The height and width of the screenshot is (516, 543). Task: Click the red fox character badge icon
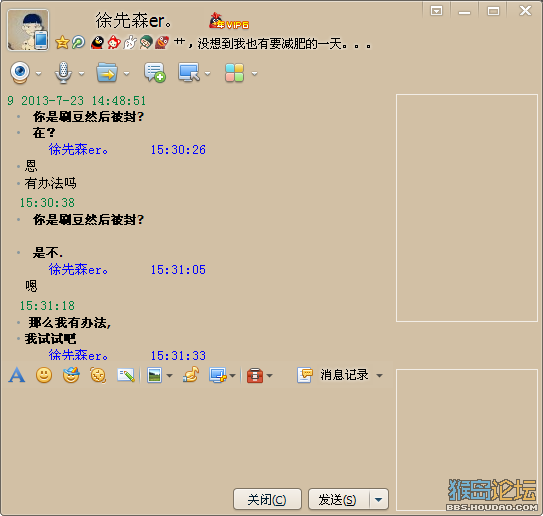pos(114,43)
